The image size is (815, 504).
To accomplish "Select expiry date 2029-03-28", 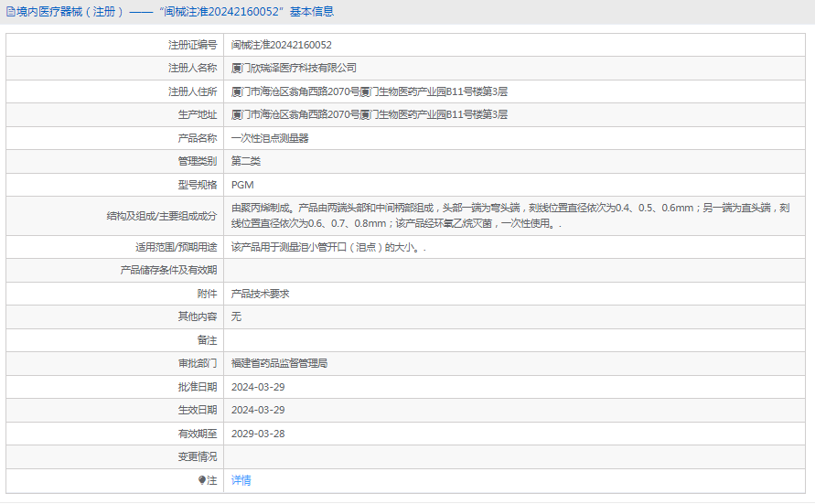I will 258,434.
